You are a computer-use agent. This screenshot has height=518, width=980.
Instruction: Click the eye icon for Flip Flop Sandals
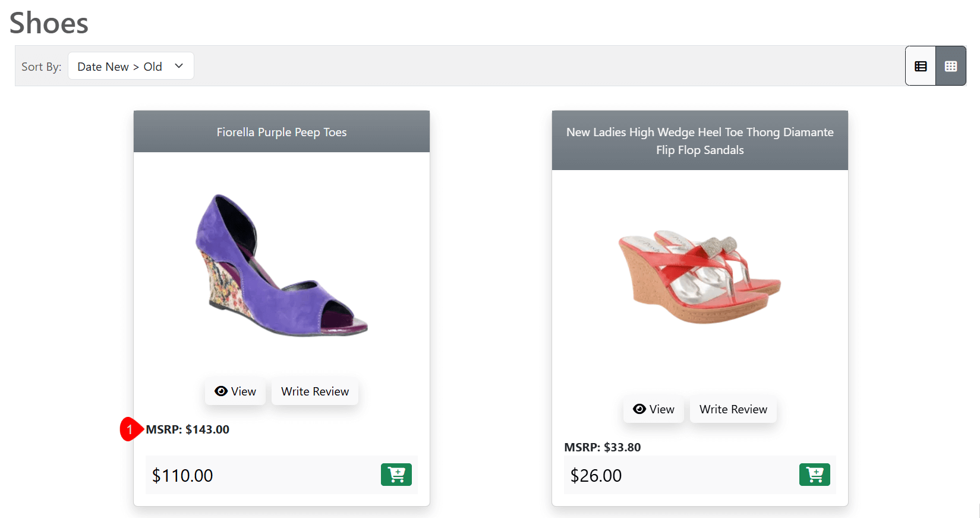[x=639, y=409]
